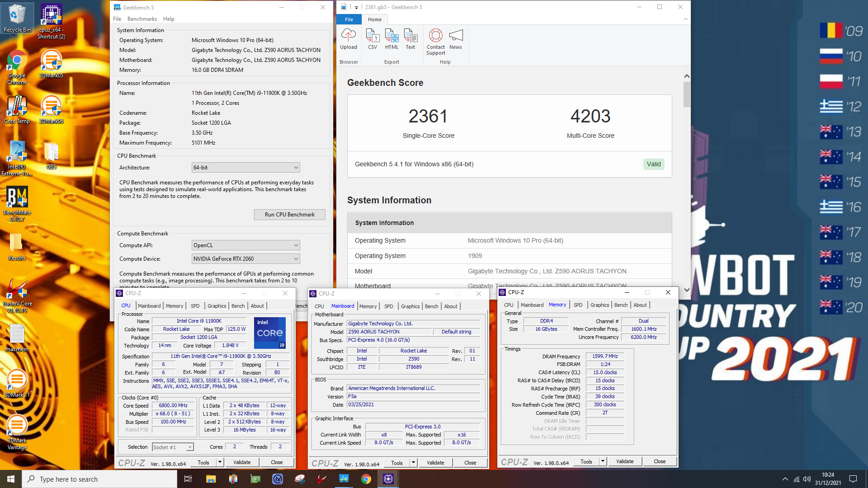Launch BenchMate 0.10.7 from the desktop
This screenshot has width=868, height=488.
[17, 204]
